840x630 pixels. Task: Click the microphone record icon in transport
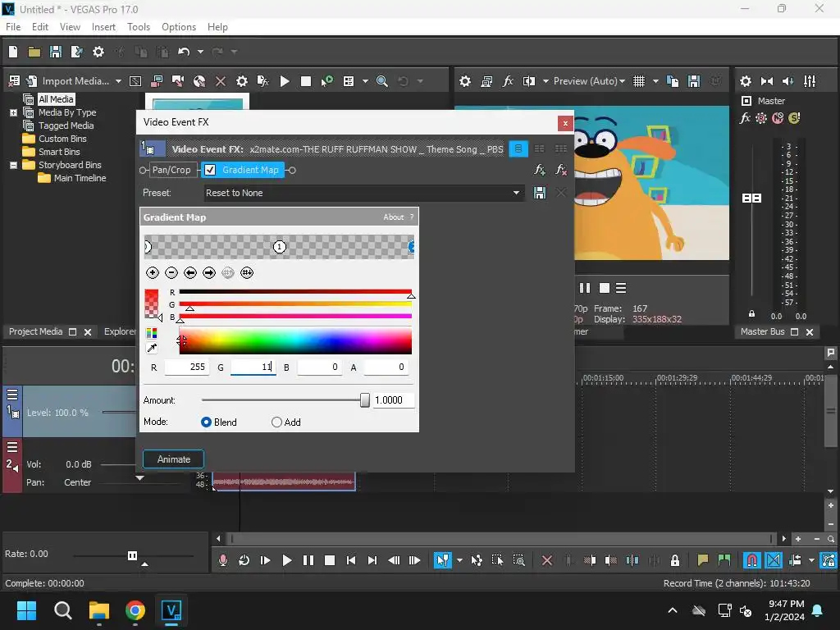223,560
